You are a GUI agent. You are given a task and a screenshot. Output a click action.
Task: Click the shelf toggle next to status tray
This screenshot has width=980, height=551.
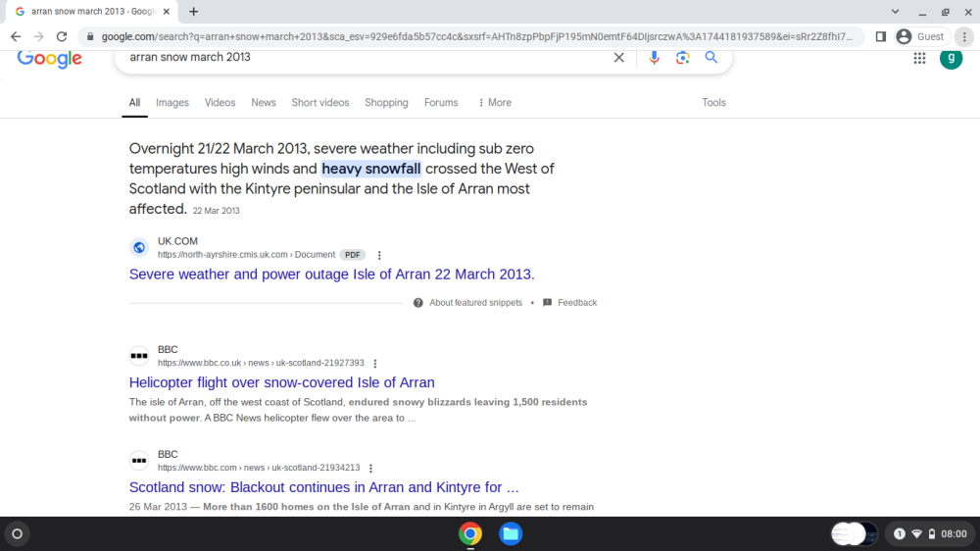pos(855,534)
